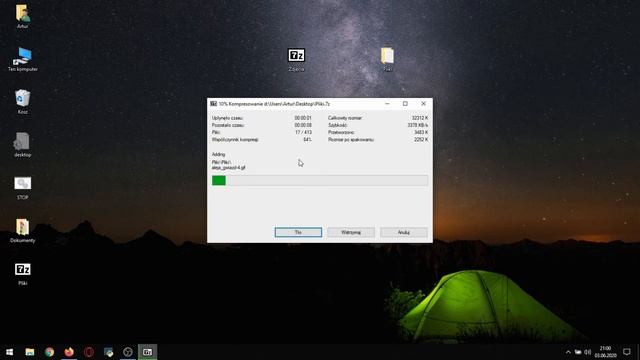Image resolution: width=640 pixels, height=360 pixels.
Task: Click the green compression progress bar
Action: [320, 180]
